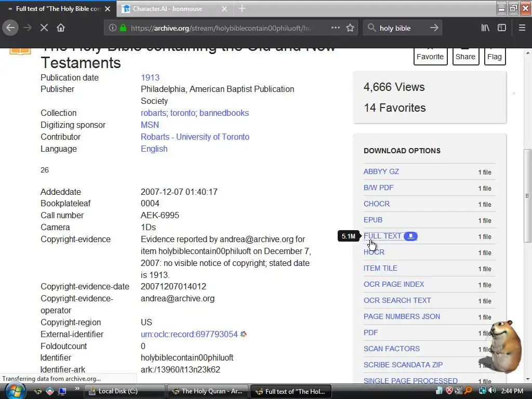Viewport: 532px width, 399px height.
Task: Click the icon next to the oclc record link
Action: (243, 334)
